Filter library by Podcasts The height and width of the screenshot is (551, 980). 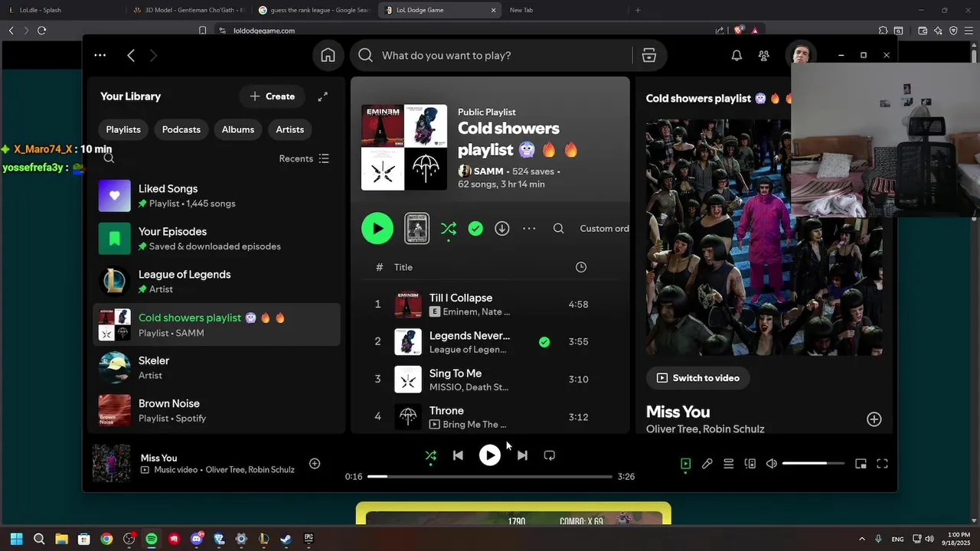181,129
